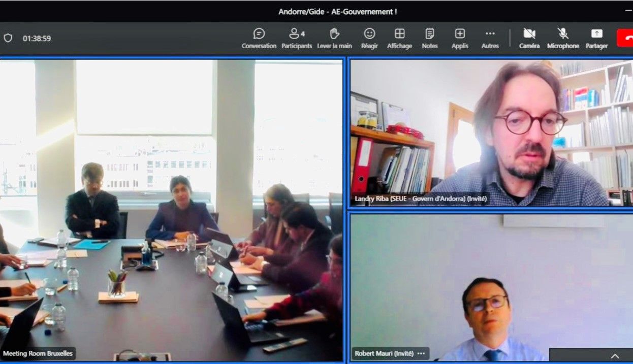
Task: Click the Meeting Room Bruxelles name label
Action: [38, 353]
